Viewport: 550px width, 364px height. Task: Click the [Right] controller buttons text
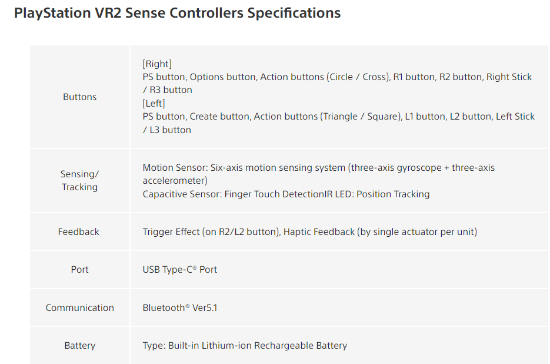pyautogui.click(x=157, y=64)
